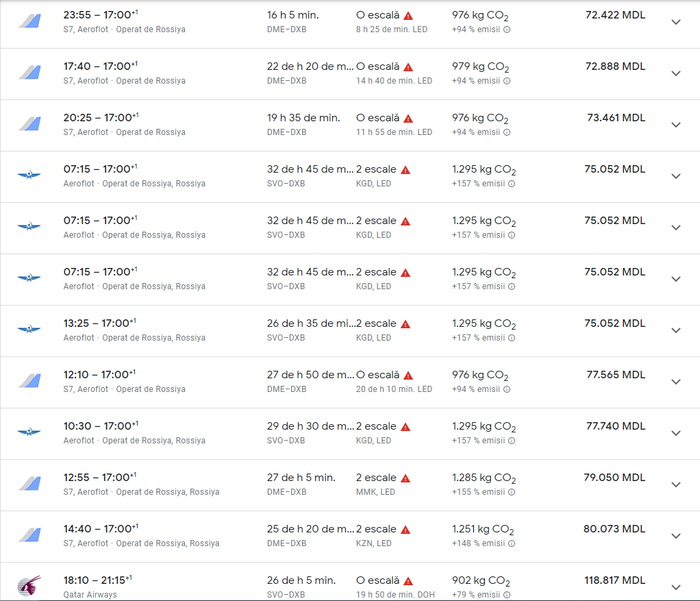Click warning triangle on the 23:55 flight
This screenshot has height=601, width=700.
[408, 16]
